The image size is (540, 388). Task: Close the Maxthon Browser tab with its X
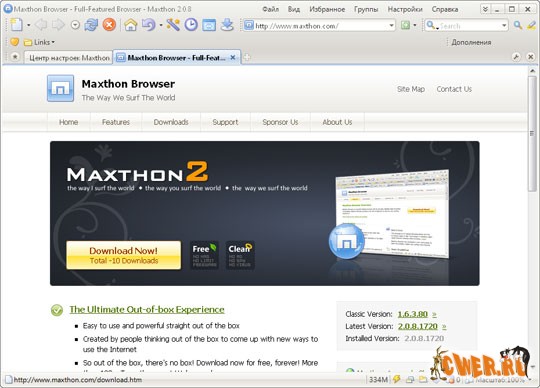pos(233,57)
